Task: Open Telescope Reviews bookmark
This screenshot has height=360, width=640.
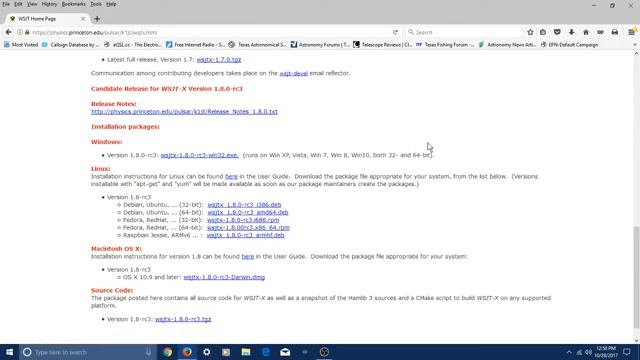Action: tap(382, 45)
